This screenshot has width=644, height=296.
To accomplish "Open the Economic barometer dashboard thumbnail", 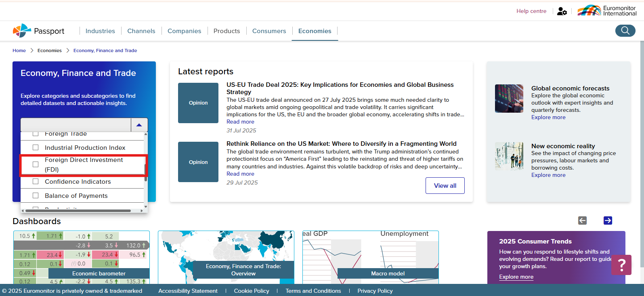I will (81, 257).
